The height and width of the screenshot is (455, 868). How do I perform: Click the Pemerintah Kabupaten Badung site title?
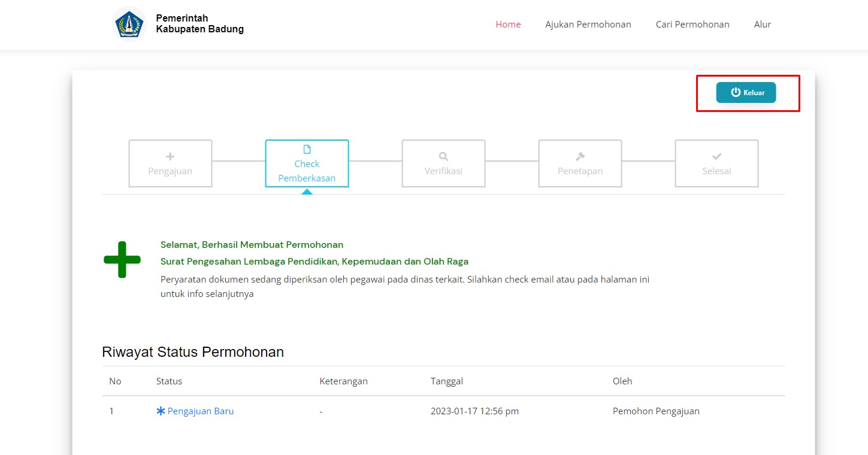pyautogui.click(x=199, y=24)
